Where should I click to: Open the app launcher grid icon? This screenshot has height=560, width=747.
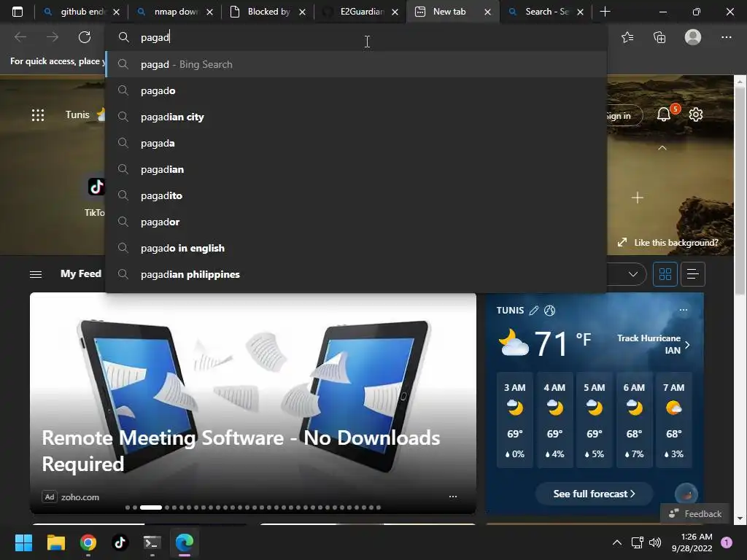[38, 114]
